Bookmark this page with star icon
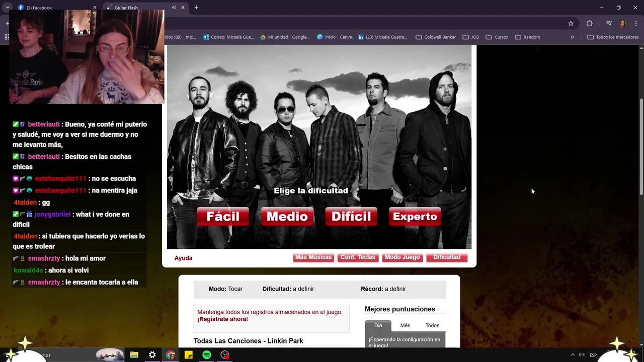The height and width of the screenshot is (362, 644). tap(571, 23)
